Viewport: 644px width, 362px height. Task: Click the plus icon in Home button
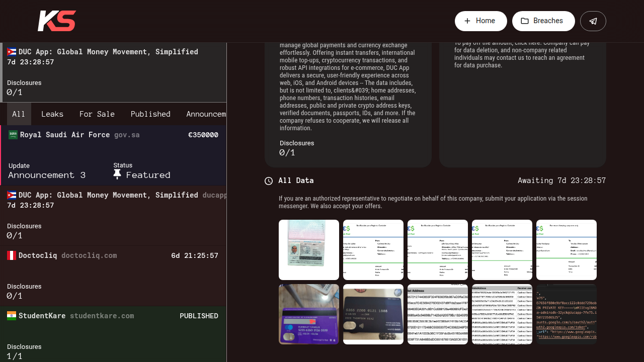(467, 21)
